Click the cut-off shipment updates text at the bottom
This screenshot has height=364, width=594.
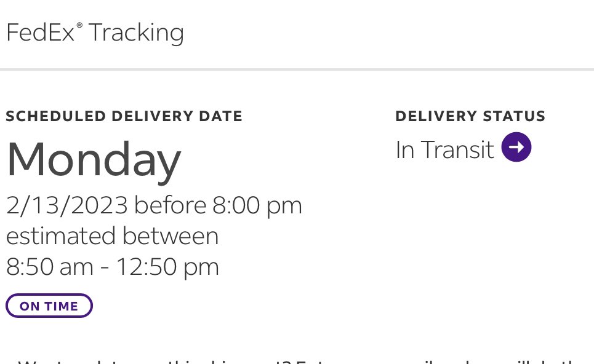pyautogui.click(x=299, y=361)
